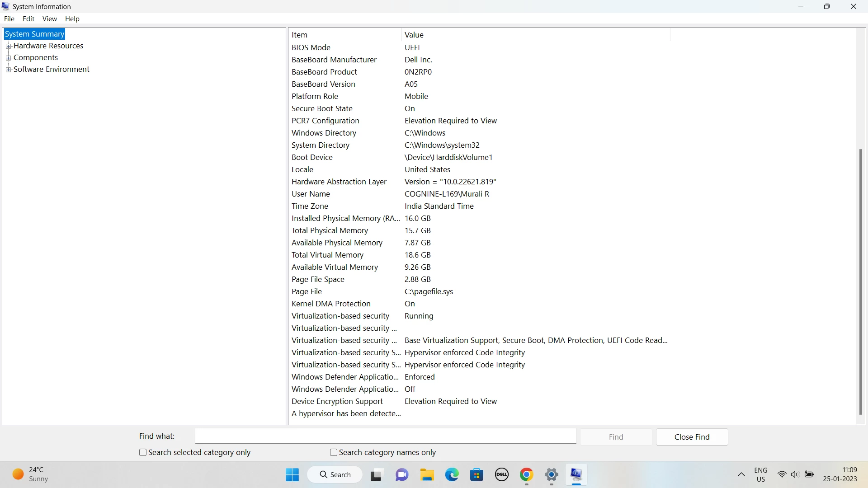This screenshot has width=868, height=488.
Task: Open the Settings gear taskbar icon
Action: (x=551, y=474)
